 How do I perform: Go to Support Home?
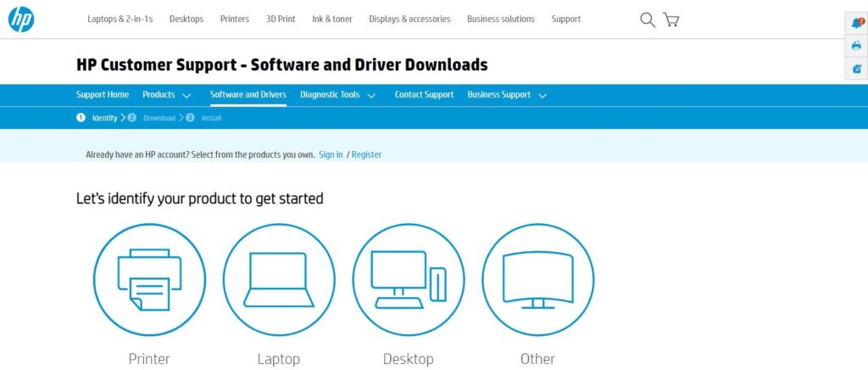(x=103, y=95)
